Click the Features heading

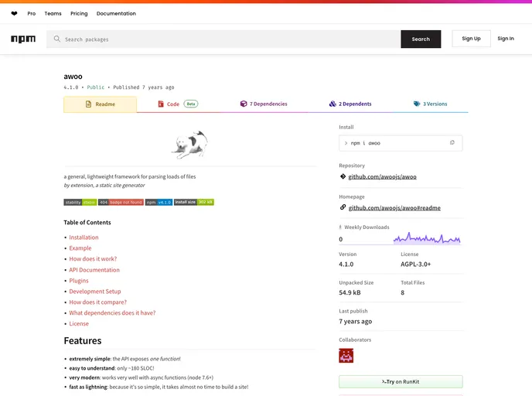tap(83, 340)
